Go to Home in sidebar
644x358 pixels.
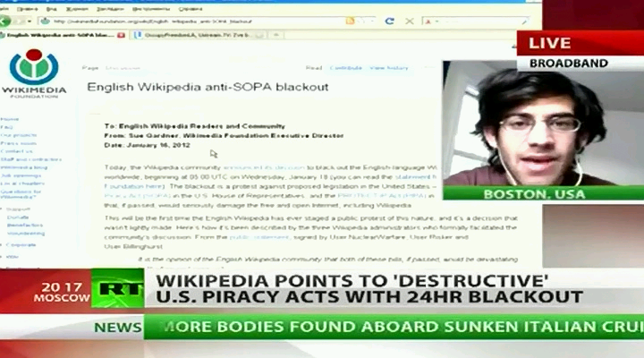pyautogui.click(x=10, y=119)
